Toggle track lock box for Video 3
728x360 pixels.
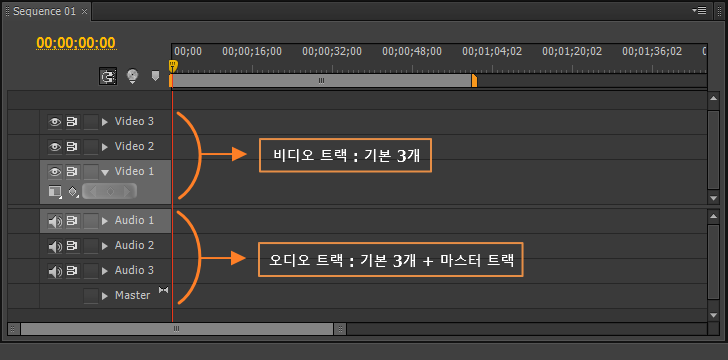click(x=91, y=122)
